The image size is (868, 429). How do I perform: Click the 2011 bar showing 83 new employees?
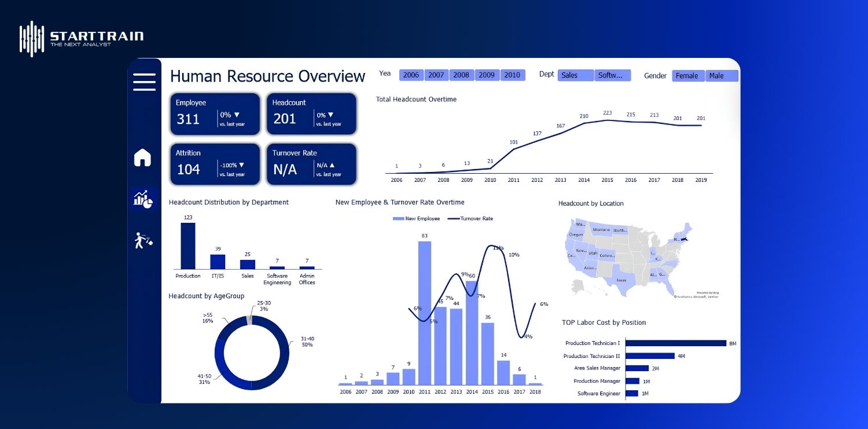pyautogui.click(x=425, y=313)
